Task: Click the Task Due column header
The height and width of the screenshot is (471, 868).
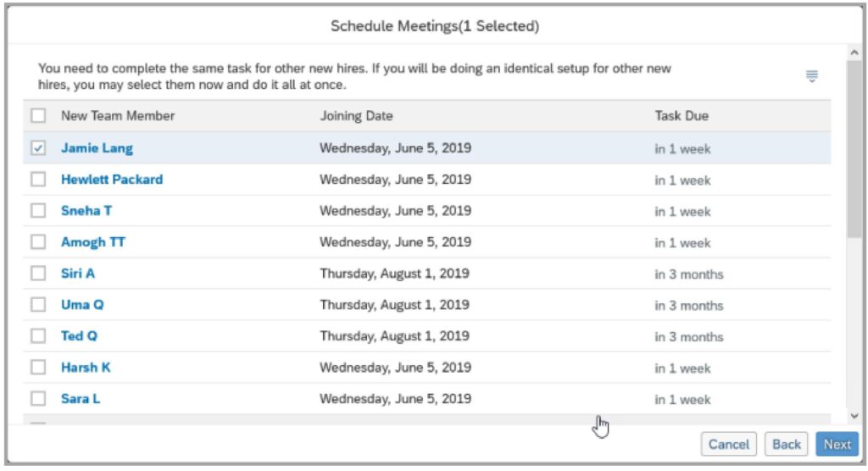Action: 682,116
